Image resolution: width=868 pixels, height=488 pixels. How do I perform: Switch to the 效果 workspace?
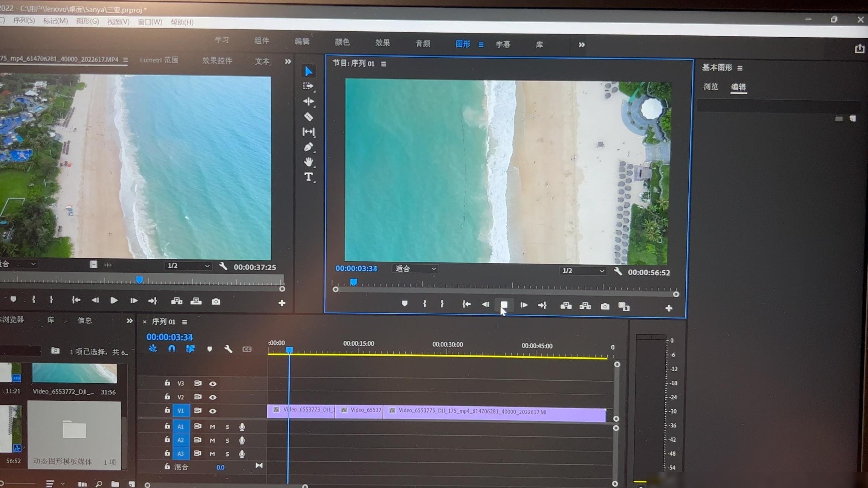click(x=382, y=43)
